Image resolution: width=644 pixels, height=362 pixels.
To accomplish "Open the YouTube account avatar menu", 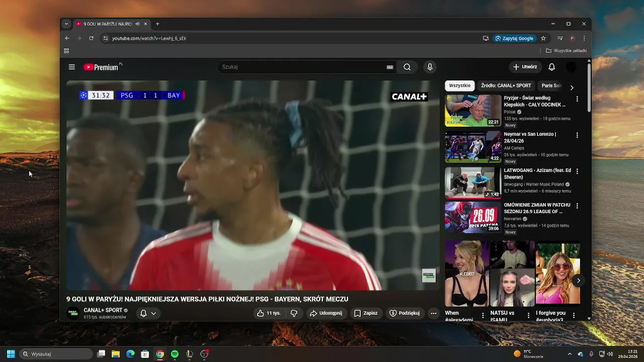I will [571, 67].
